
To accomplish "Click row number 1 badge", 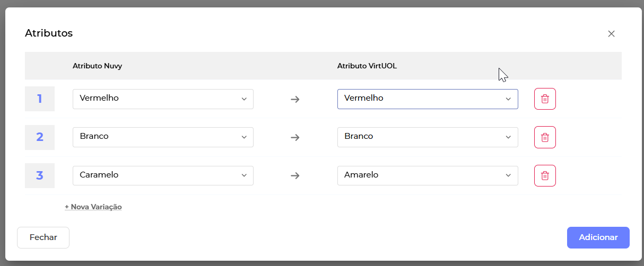I will point(40,99).
